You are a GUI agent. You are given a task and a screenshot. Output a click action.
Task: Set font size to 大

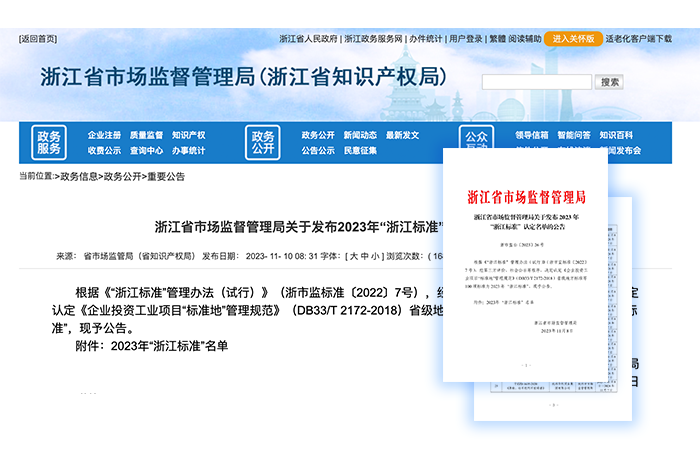click(x=354, y=256)
